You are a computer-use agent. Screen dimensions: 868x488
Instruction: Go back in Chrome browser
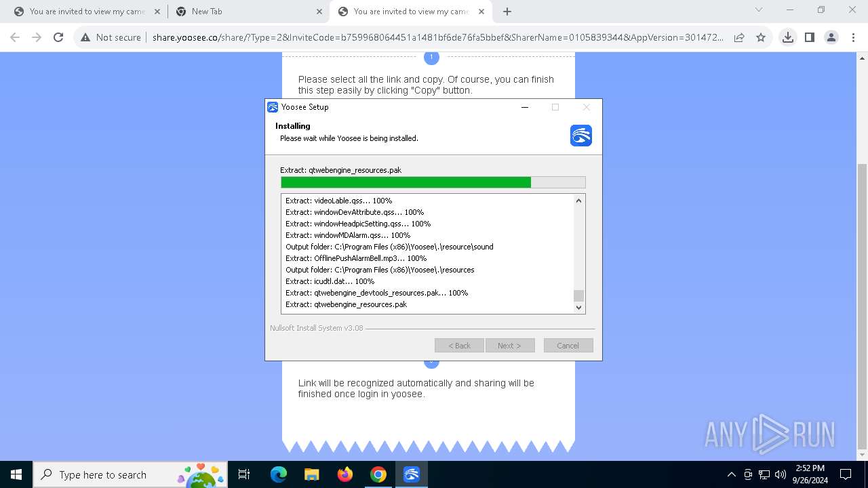point(15,37)
